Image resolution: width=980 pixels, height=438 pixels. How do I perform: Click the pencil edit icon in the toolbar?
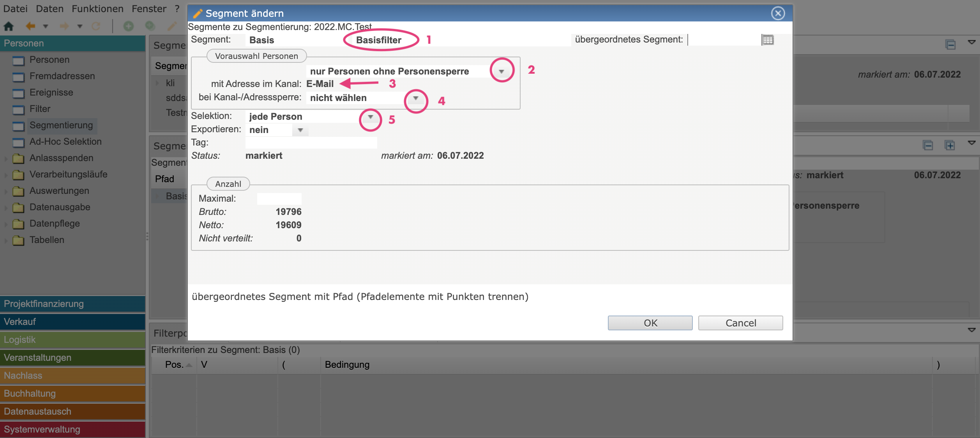click(x=172, y=26)
